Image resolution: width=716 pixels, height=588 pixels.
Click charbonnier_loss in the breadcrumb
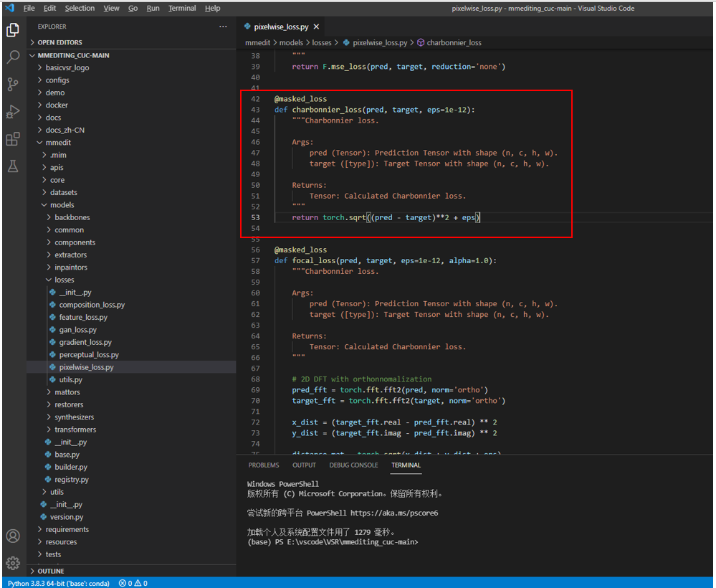[x=454, y=42]
